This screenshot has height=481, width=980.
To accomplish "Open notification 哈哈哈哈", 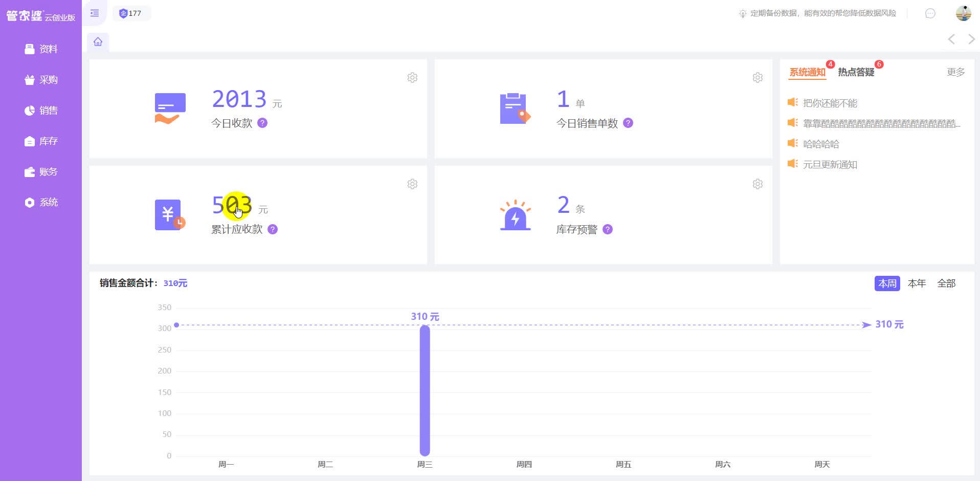I will point(821,144).
